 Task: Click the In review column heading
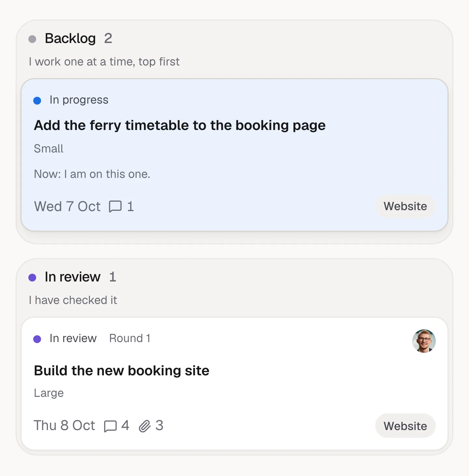tap(73, 277)
